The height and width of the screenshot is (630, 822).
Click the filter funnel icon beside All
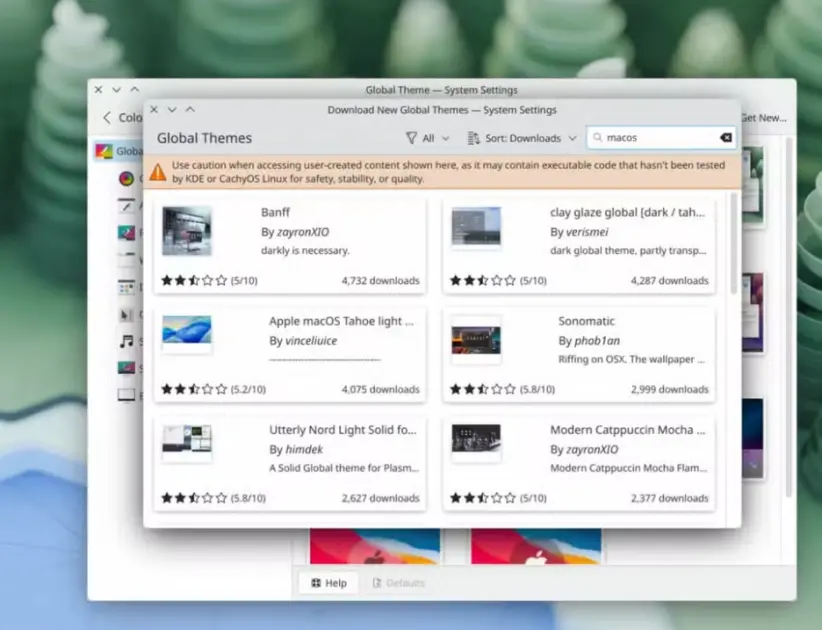click(x=412, y=138)
